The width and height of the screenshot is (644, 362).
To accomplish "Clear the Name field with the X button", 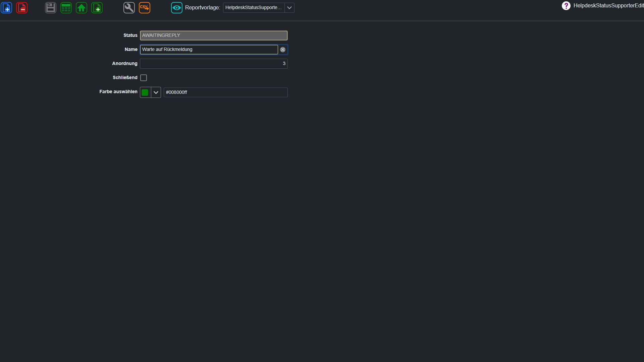I will click(x=283, y=50).
